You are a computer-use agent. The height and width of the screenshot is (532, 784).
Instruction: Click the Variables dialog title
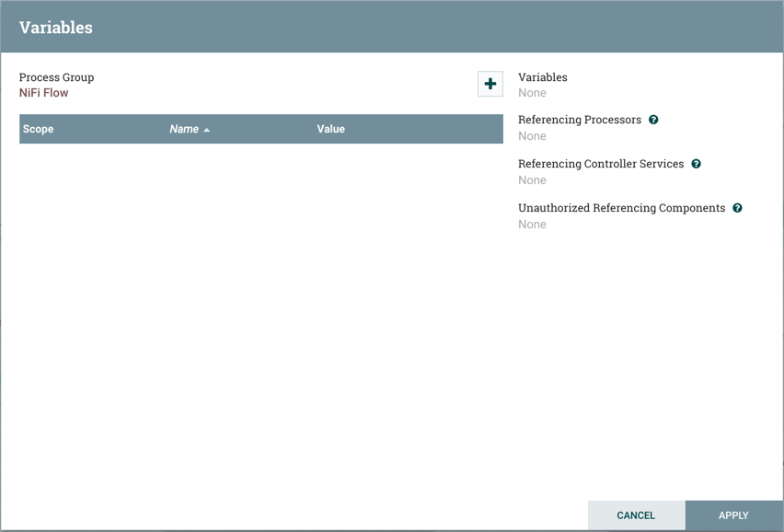pyautogui.click(x=56, y=28)
